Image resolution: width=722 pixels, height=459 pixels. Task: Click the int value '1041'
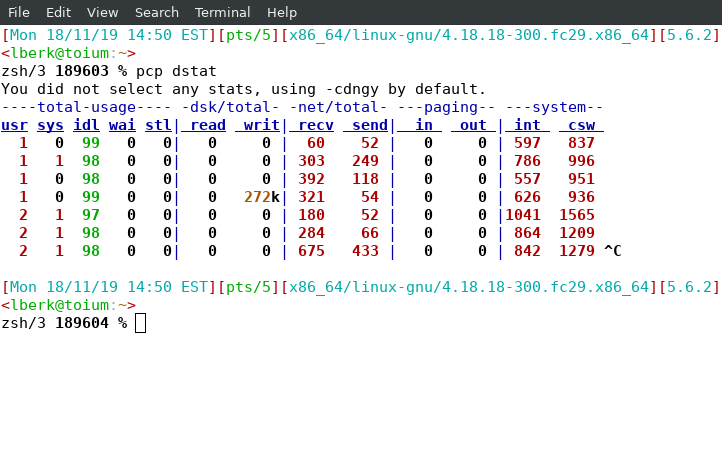click(x=523, y=215)
